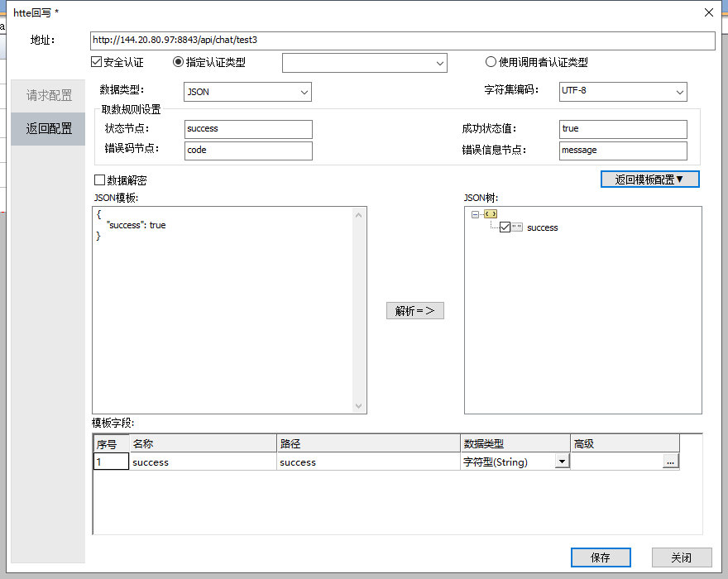Click the 地址 URL input field
Viewport: 728px width, 579px height.
click(402, 40)
